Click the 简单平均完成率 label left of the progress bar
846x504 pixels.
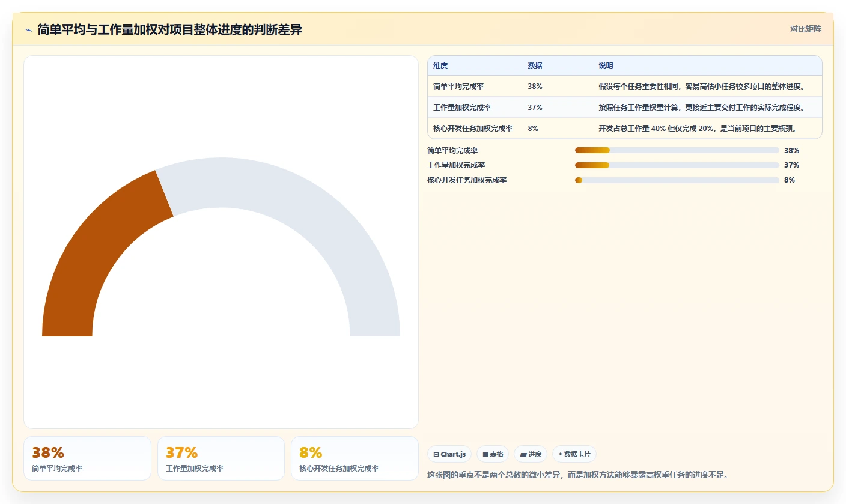pos(452,151)
